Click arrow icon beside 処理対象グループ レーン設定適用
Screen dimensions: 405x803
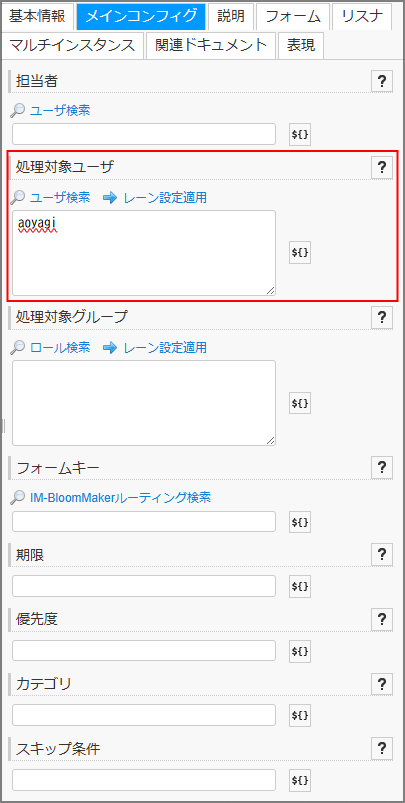click(x=110, y=348)
